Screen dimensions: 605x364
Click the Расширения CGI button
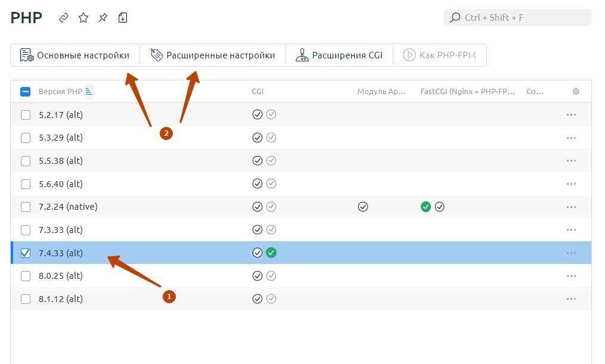pyautogui.click(x=339, y=55)
